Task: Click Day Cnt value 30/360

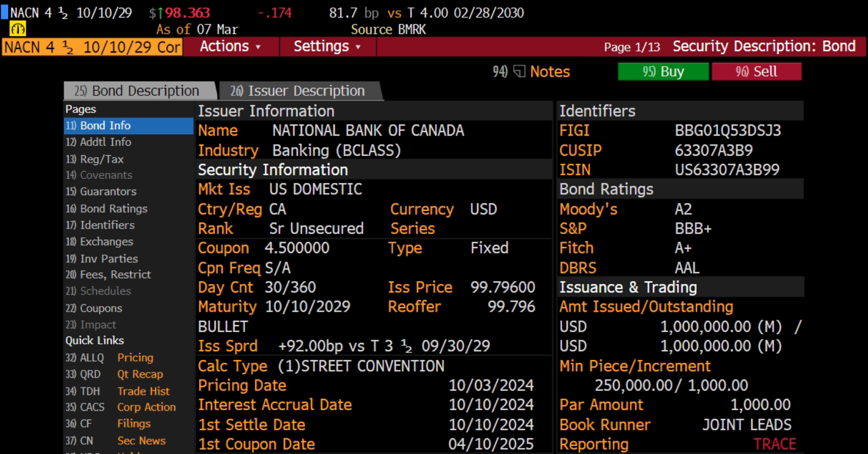Action: [291, 287]
